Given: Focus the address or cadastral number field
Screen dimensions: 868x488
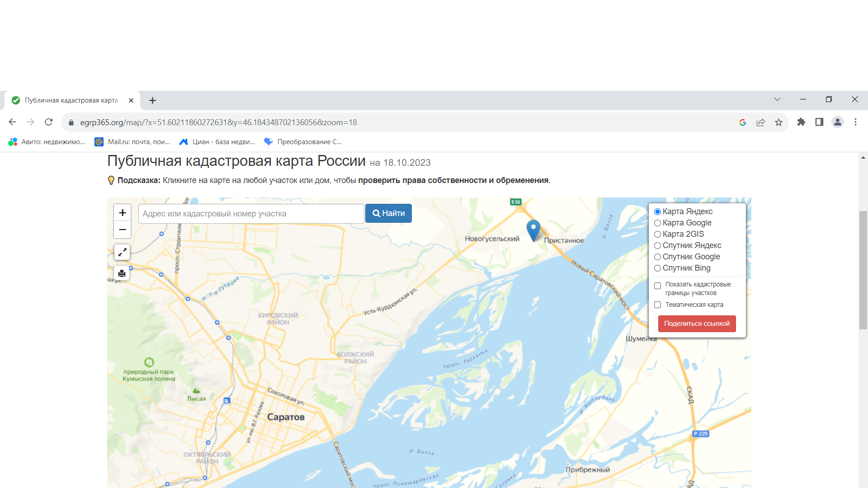Looking at the screenshot, I should tap(251, 214).
